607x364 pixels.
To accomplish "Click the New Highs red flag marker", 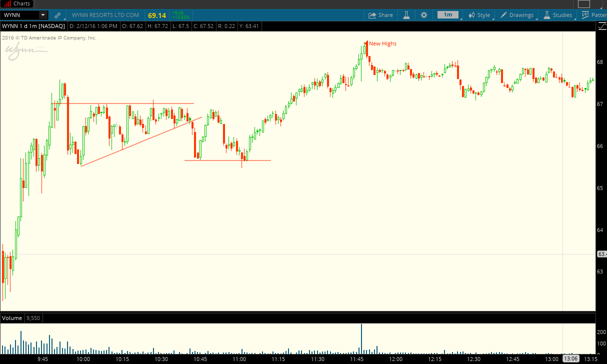I will point(366,43).
